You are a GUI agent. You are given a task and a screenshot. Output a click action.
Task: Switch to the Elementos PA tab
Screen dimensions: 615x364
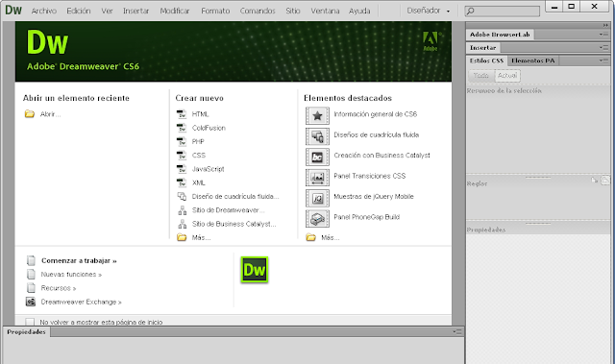[x=532, y=61]
